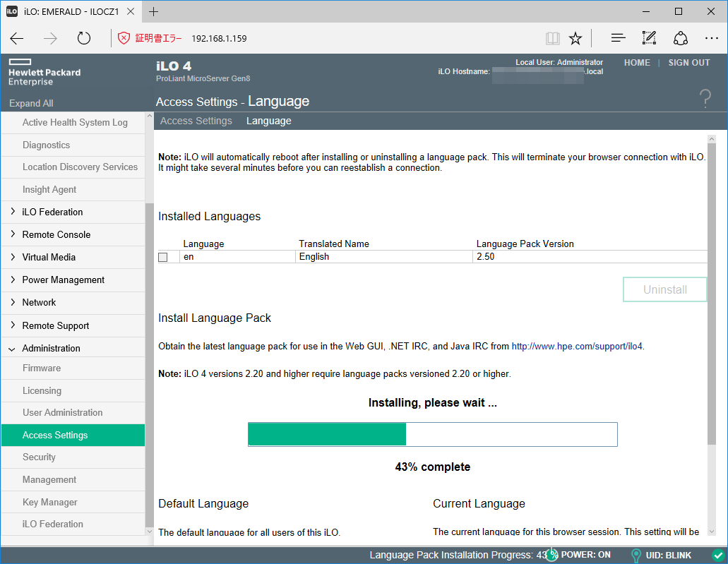The image size is (728, 564).
Task: Click the English translated name cell
Action: pos(384,257)
